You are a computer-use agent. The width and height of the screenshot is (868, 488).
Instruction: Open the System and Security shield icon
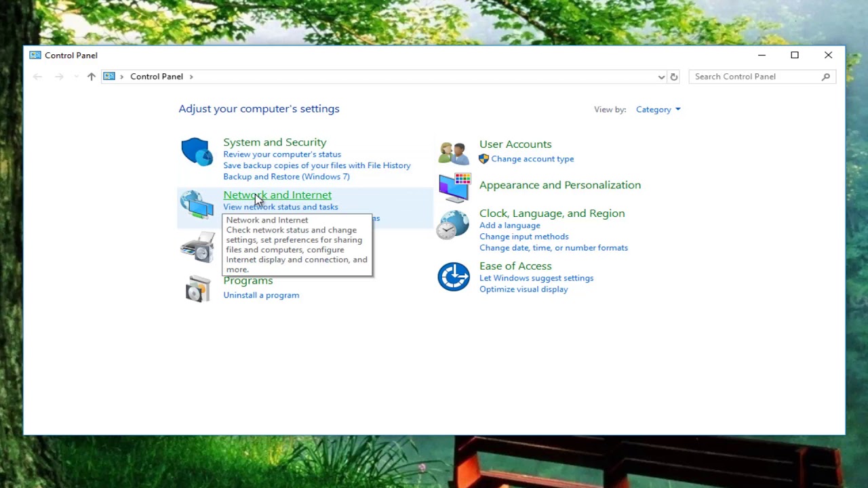(x=197, y=152)
